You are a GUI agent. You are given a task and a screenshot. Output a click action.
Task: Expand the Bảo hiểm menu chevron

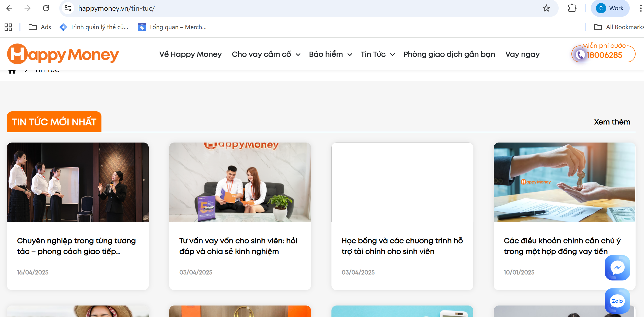pyautogui.click(x=350, y=54)
